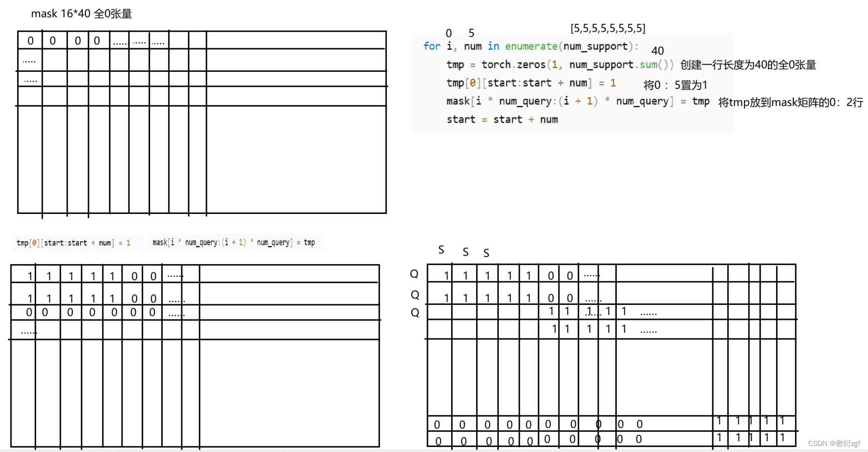Image resolution: width=868 pixels, height=452 pixels.
Task: Click the "5" annotation above "num"
Action: 471,33
